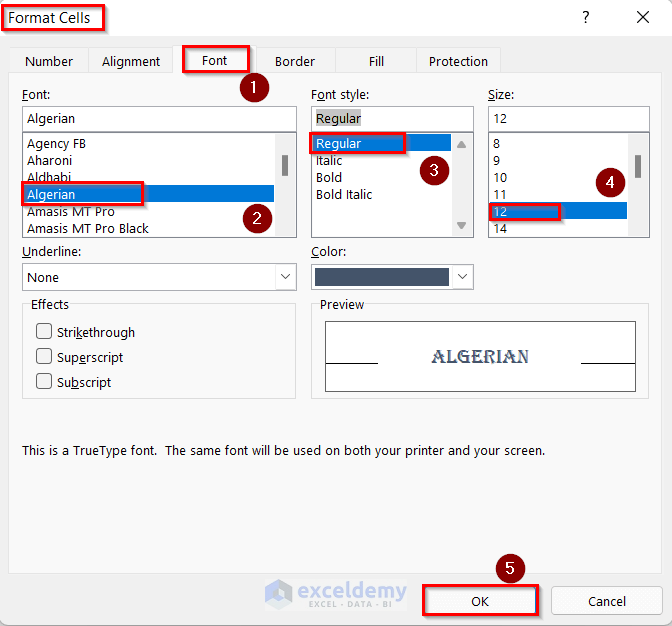Open the Fill tab
The width and height of the screenshot is (672, 626).
tap(376, 61)
